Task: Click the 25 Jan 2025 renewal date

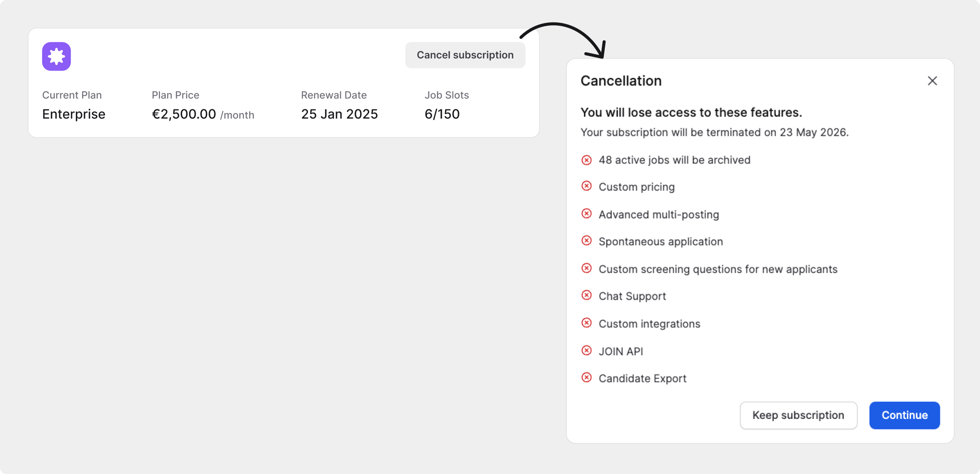Action: coord(339,114)
